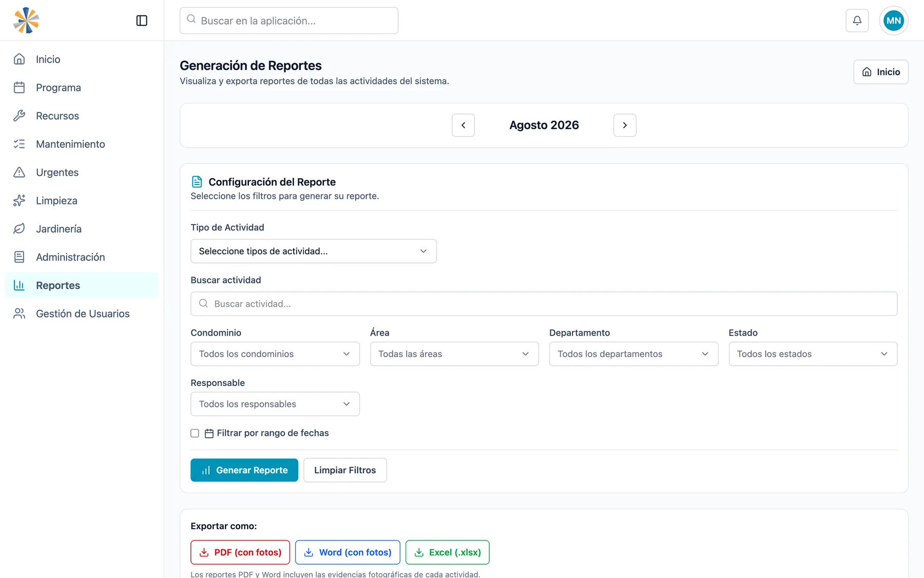Focus the Buscar en la aplicación search field

[289, 21]
